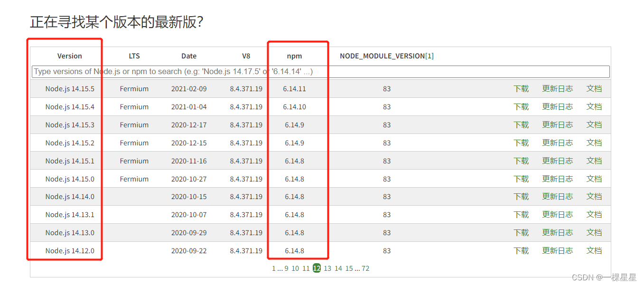
Task: Open docs link for Node.js 14.15.4
Action: [594, 107]
